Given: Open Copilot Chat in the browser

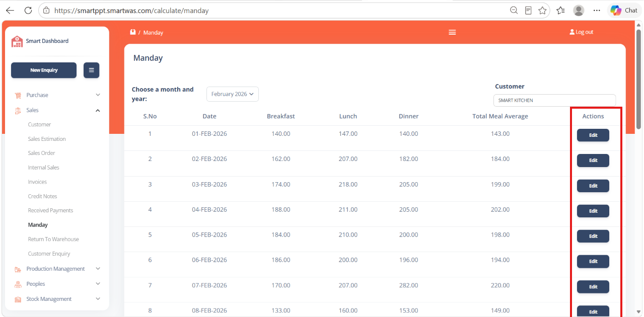Looking at the screenshot, I should 624,10.
